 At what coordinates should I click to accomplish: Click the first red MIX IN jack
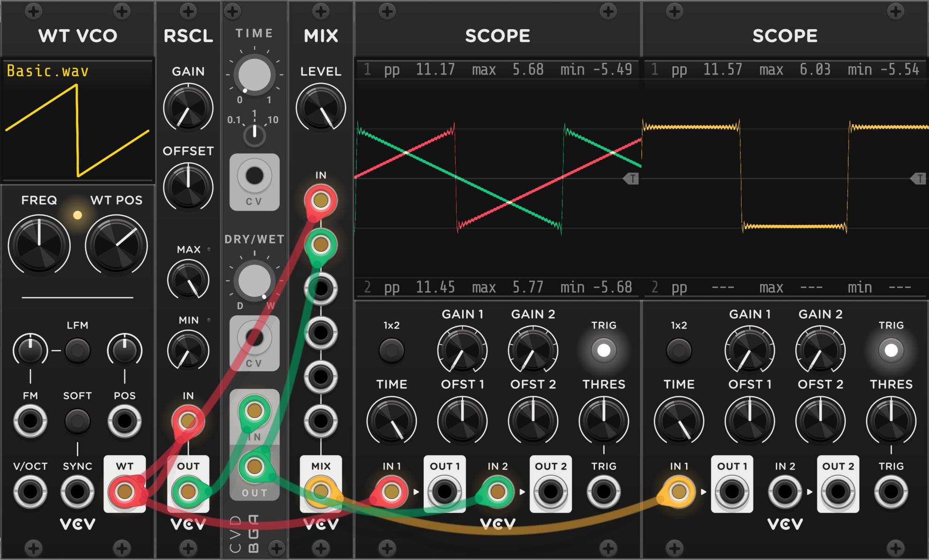click(321, 201)
